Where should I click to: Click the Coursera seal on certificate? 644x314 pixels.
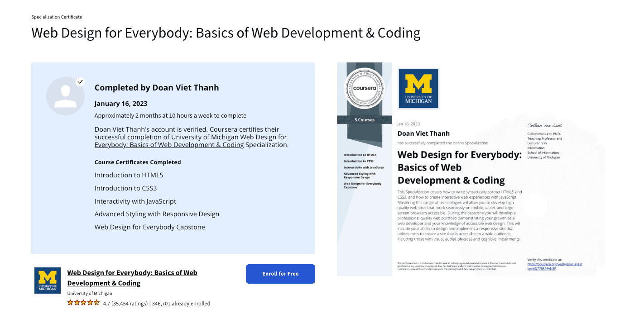click(365, 89)
